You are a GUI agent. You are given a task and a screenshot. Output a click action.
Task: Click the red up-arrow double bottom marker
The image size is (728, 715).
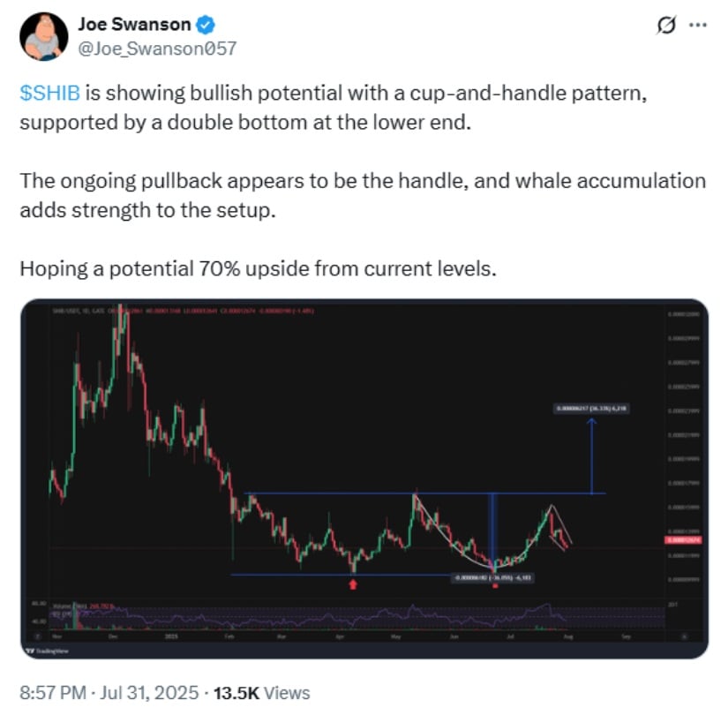pyautogui.click(x=353, y=584)
